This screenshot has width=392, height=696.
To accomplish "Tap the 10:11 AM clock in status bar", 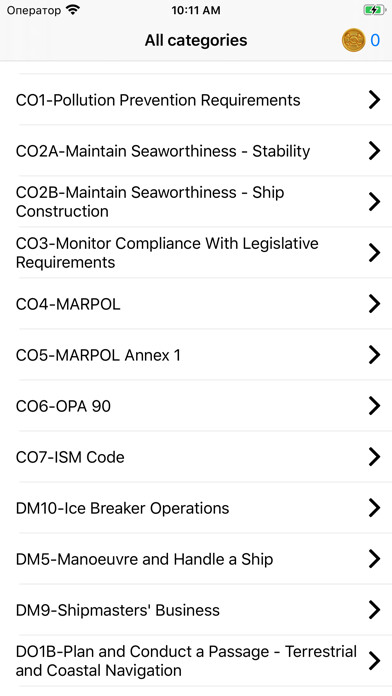I will [196, 10].
